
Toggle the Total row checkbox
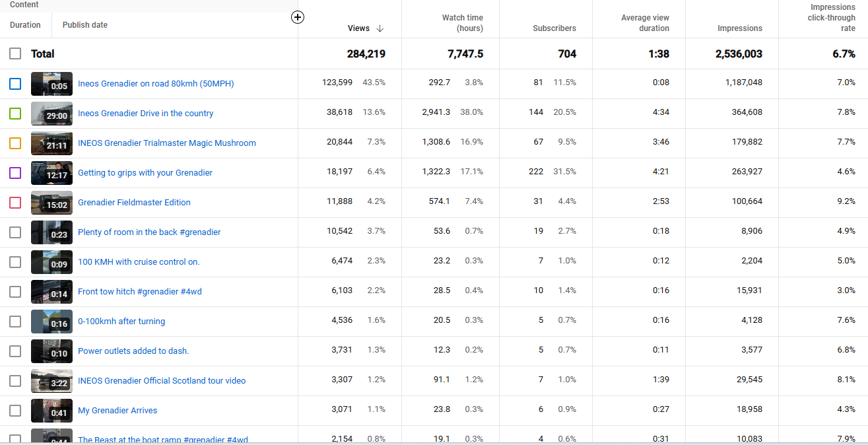15,54
